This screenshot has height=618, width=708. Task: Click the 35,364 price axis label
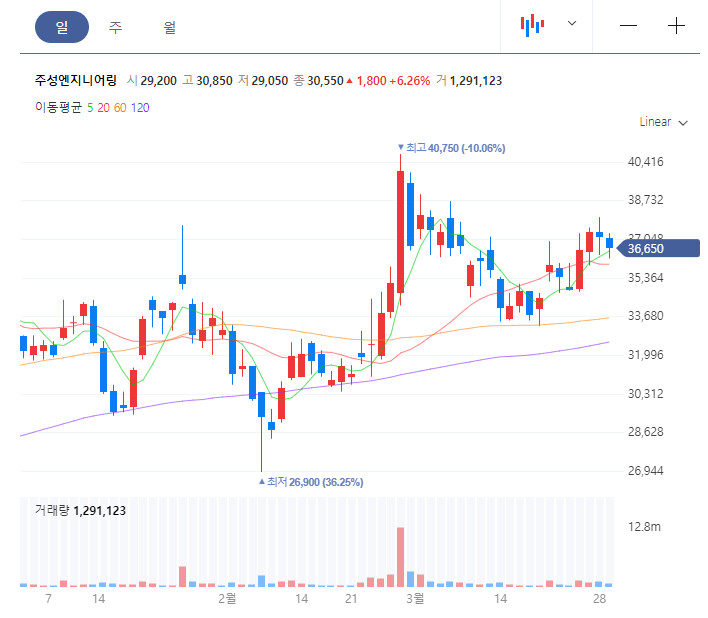646,278
